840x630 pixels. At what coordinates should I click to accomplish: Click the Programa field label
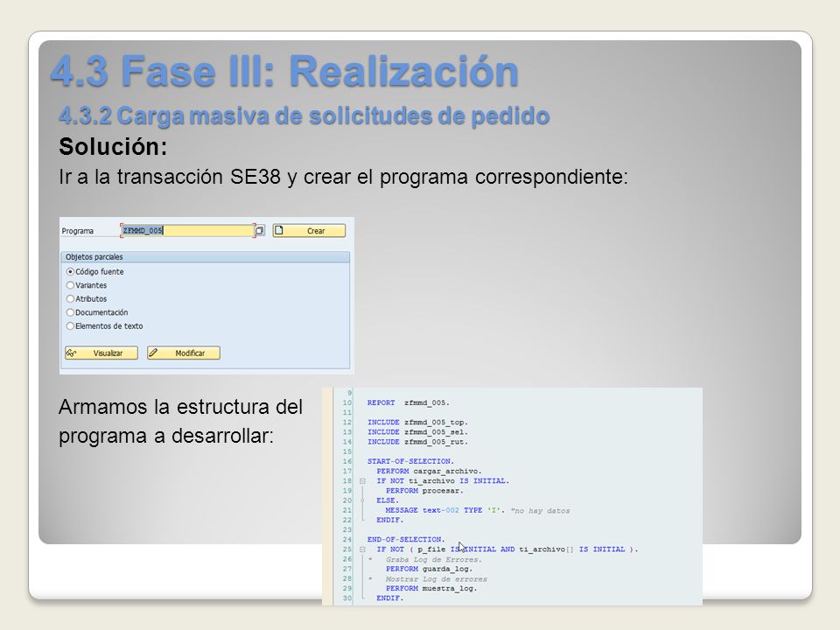pos(78,231)
